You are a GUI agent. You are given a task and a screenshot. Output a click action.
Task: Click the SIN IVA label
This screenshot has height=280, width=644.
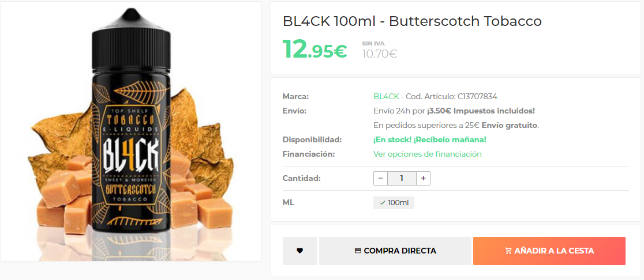coord(373,43)
